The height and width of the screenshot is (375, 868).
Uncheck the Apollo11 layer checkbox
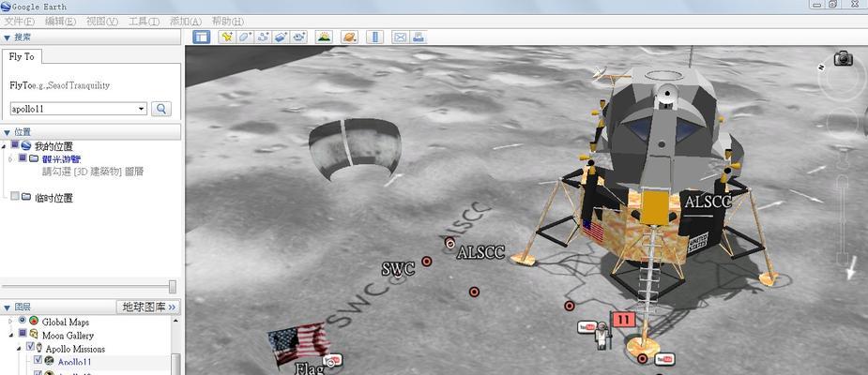(38, 359)
